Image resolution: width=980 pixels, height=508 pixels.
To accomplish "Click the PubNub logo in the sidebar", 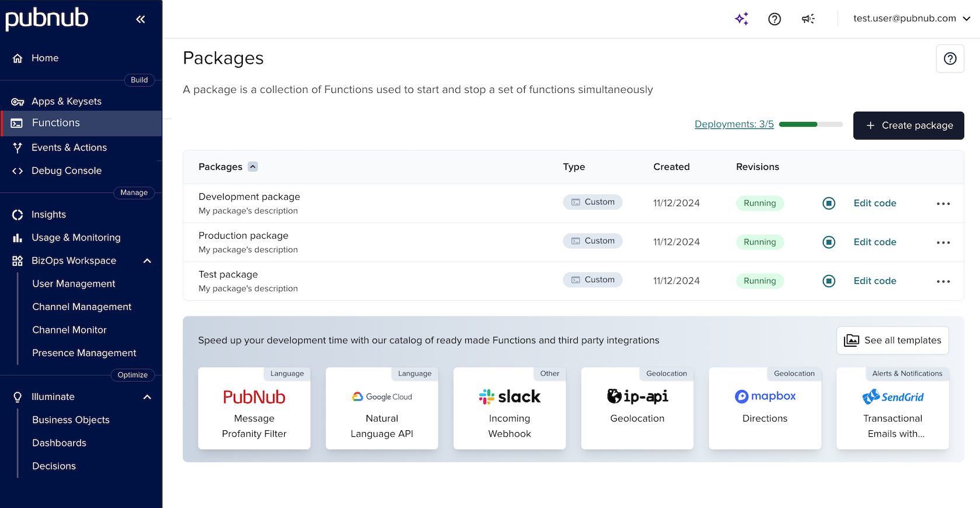I will [47, 19].
